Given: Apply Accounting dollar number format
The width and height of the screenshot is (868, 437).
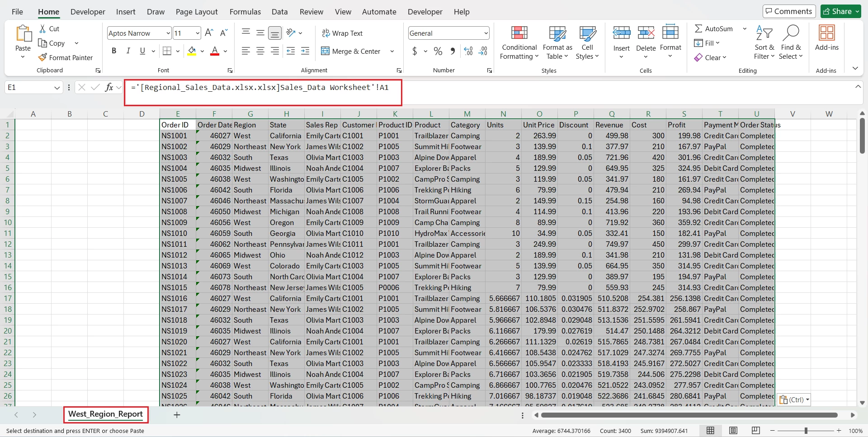Looking at the screenshot, I should click(415, 51).
